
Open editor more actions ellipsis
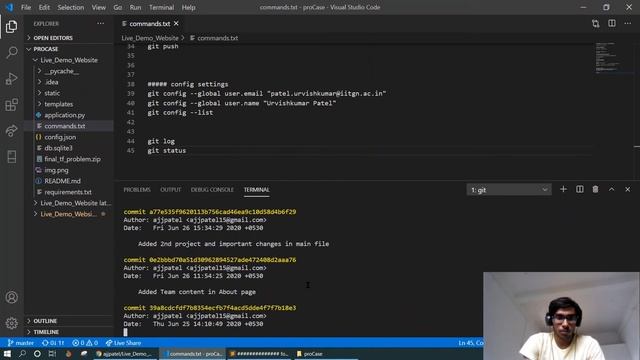(x=628, y=24)
